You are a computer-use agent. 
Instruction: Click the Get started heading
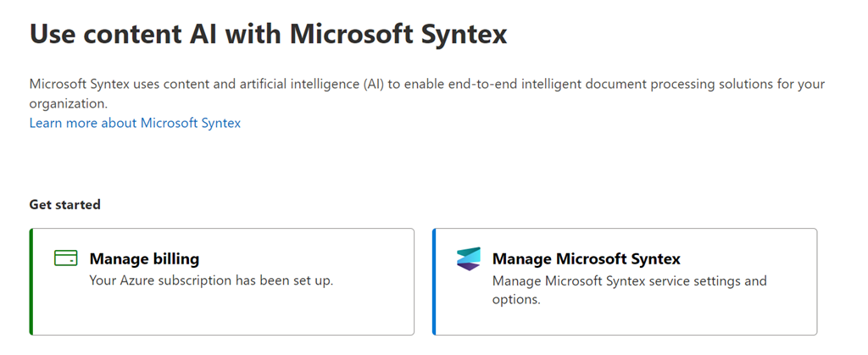[64, 204]
